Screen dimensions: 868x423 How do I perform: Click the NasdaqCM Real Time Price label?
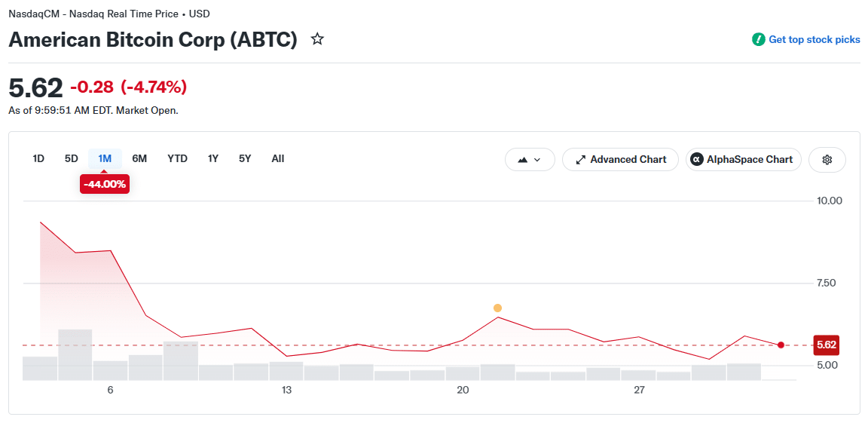click(109, 14)
